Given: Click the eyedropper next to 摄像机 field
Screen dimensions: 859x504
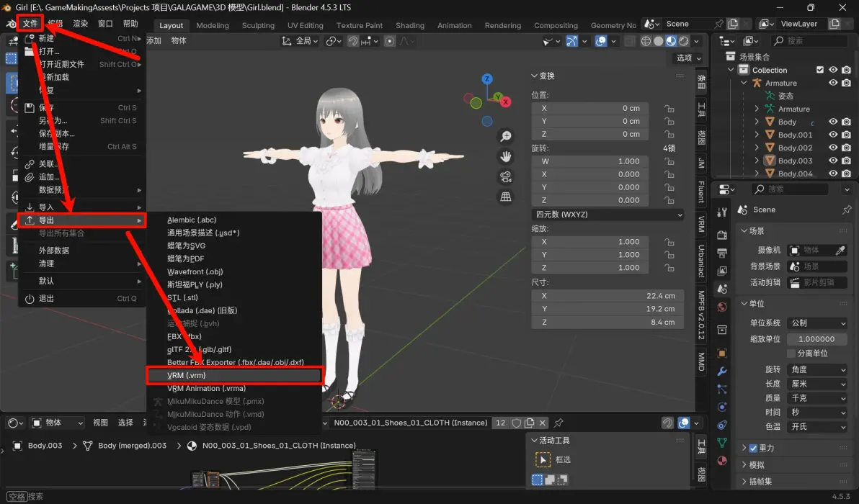Looking at the screenshot, I should 840,250.
